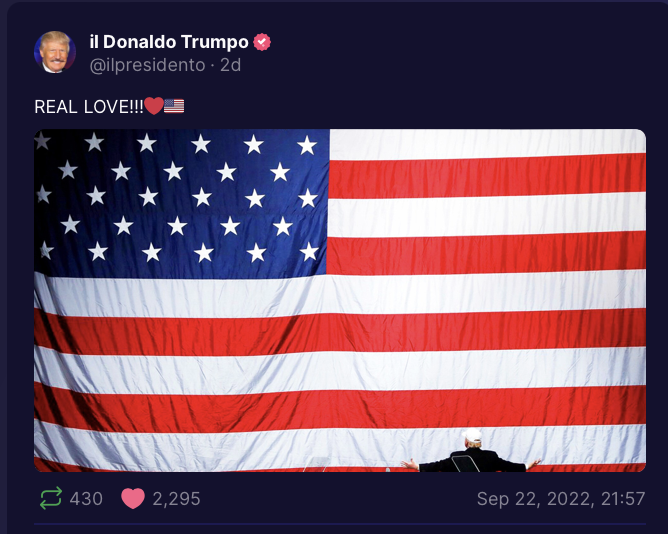Select the REAL LOVE!!! post text
Viewport: 668px width, 534px height.
89,107
